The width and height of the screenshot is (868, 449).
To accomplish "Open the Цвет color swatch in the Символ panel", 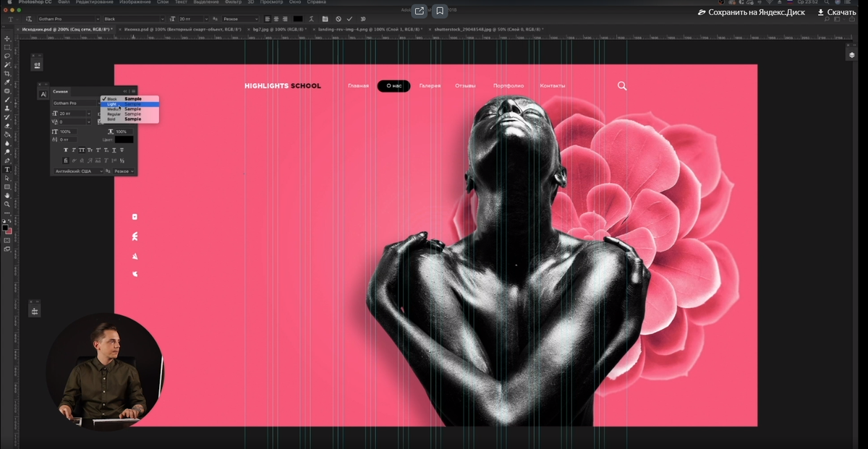I will pyautogui.click(x=124, y=140).
